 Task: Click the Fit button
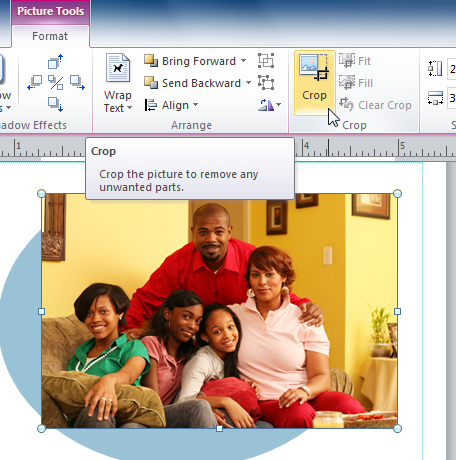(x=355, y=61)
